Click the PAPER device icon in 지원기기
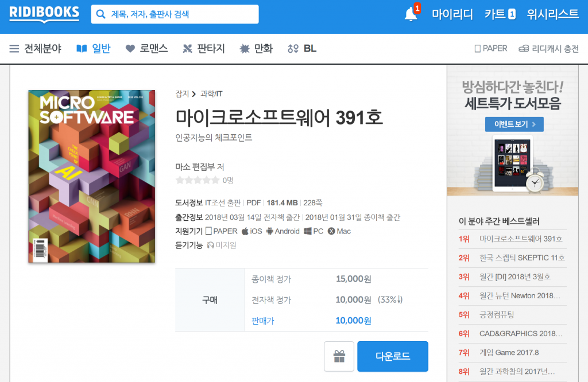Viewport: 588px width, 382px height. click(x=209, y=231)
